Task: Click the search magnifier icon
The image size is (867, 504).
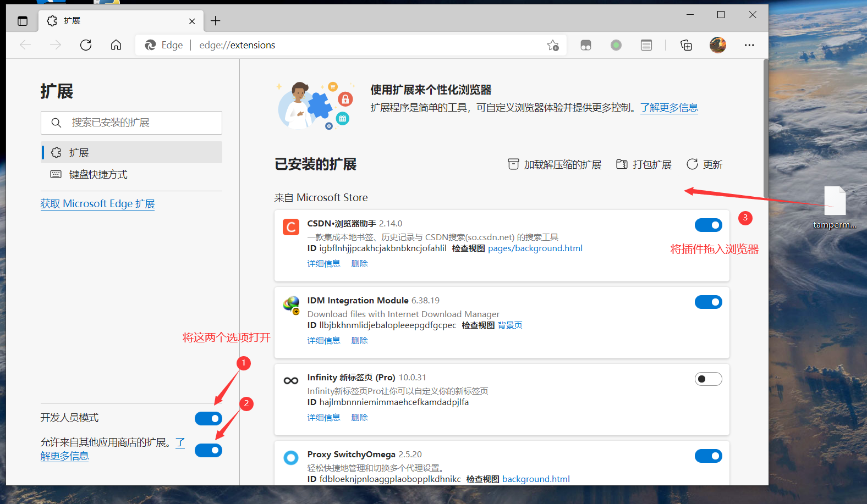Action: 56,123
